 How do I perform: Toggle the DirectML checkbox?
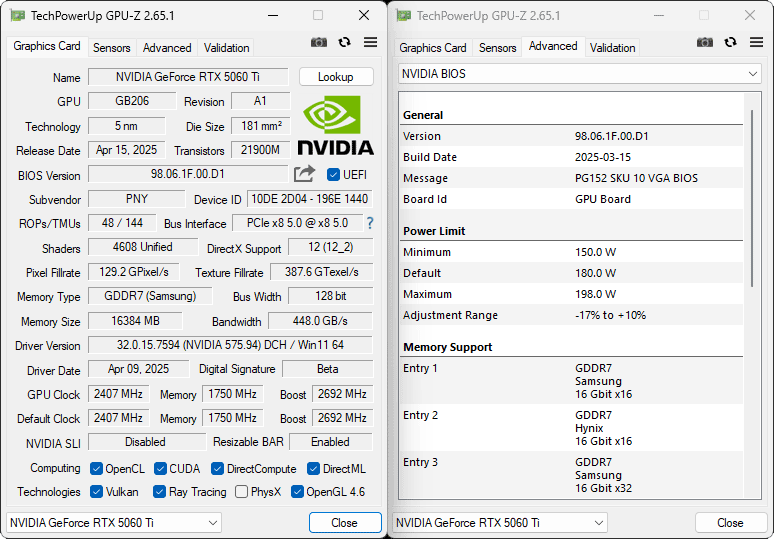pos(313,468)
